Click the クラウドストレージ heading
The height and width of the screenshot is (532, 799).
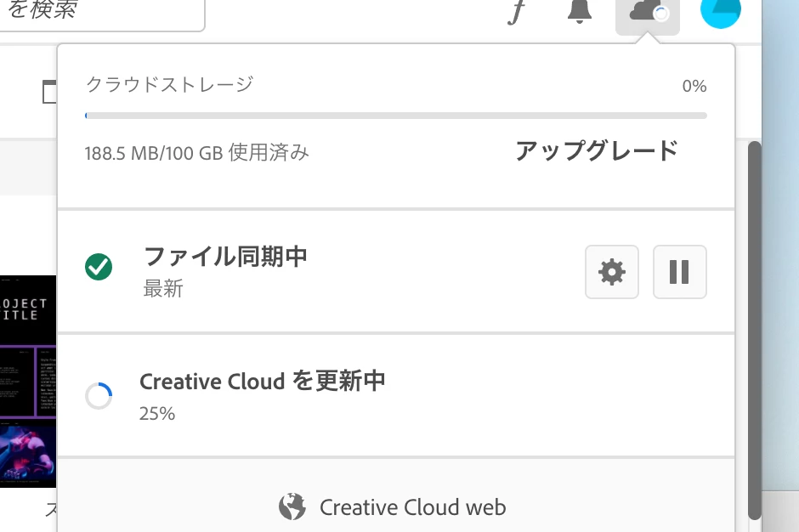(x=170, y=85)
